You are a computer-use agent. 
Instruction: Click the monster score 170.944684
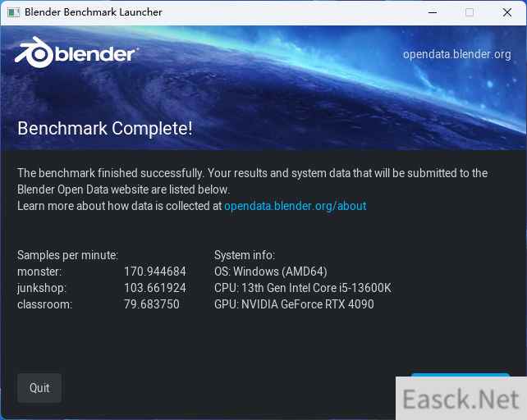point(154,272)
